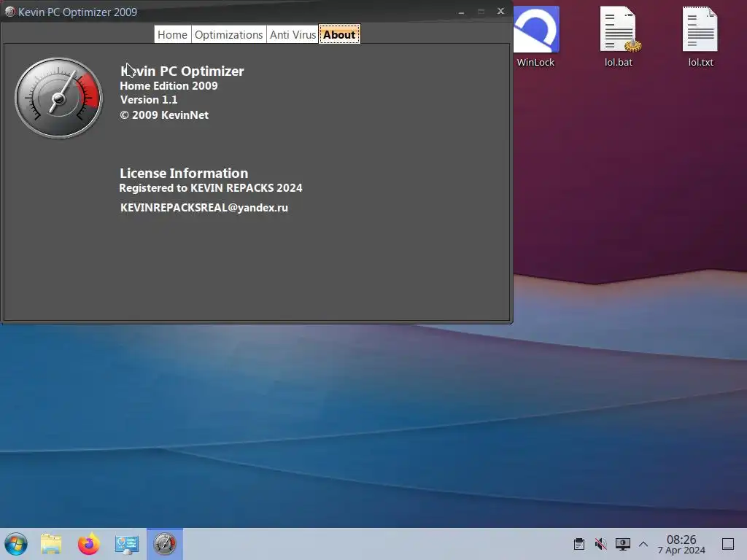
Task: Open the WinLock desktop icon
Action: [x=535, y=36]
